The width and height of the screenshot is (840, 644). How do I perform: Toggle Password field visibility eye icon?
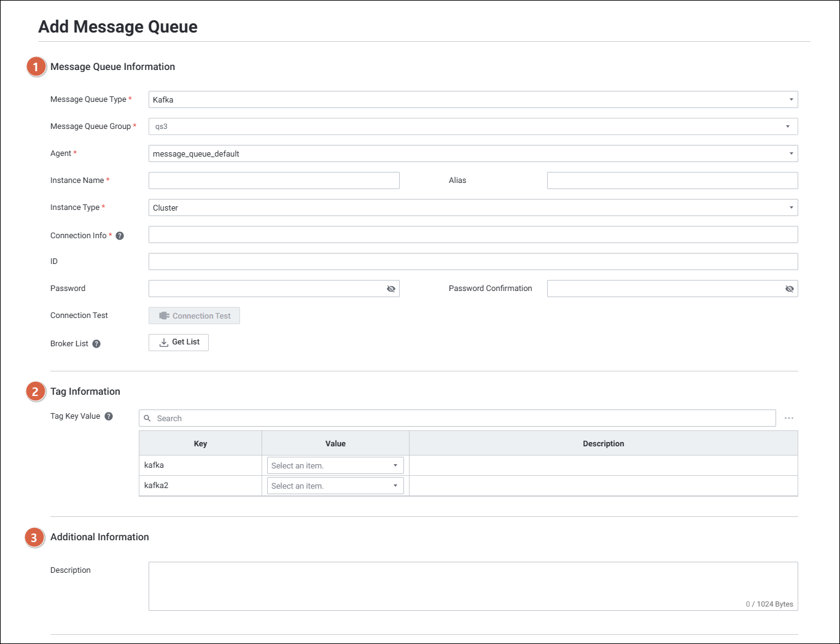pyautogui.click(x=391, y=289)
